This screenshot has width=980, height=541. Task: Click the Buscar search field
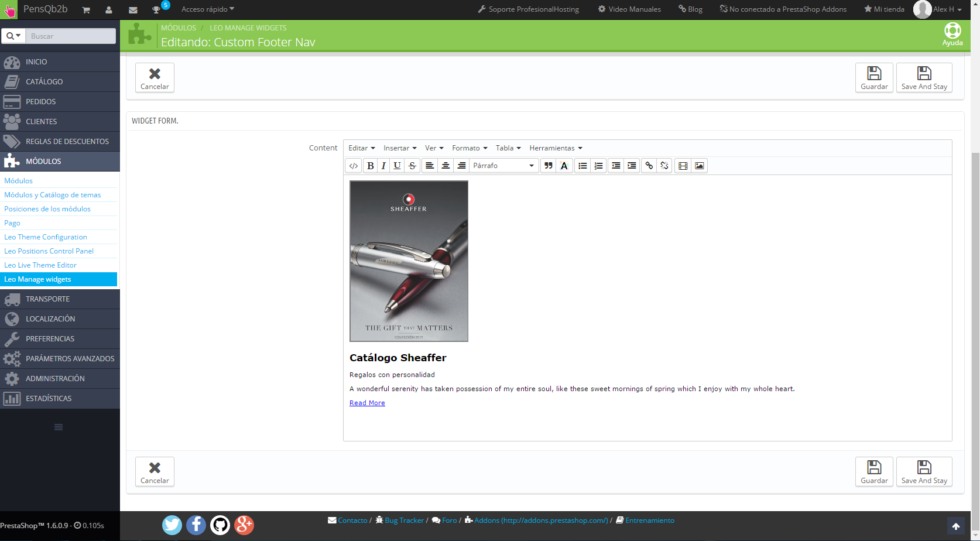click(71, 36)
